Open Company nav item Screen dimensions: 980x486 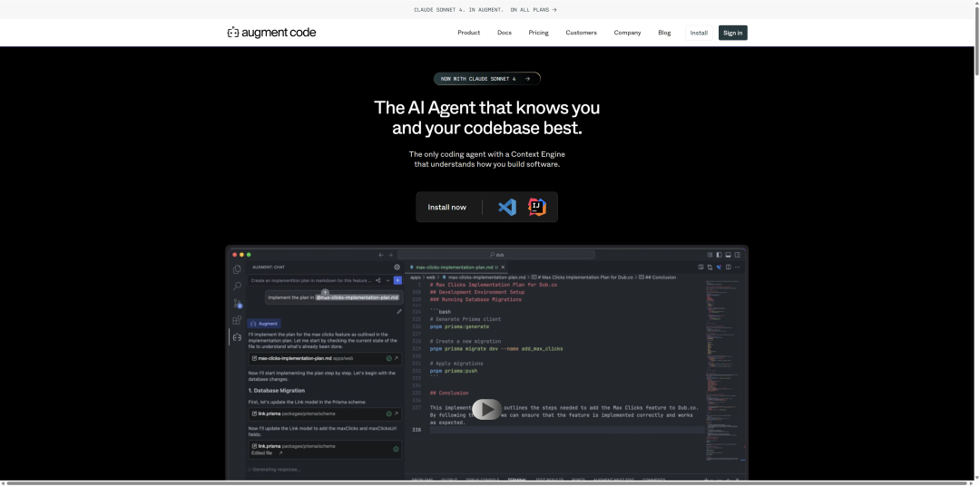click(x=627, y=33)
